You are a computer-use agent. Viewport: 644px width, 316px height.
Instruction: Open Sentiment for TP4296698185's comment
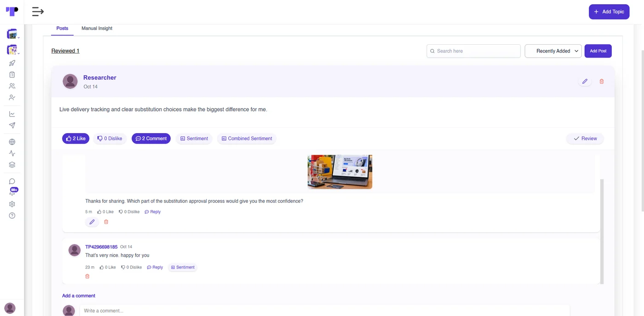click(x=183, y=267)
